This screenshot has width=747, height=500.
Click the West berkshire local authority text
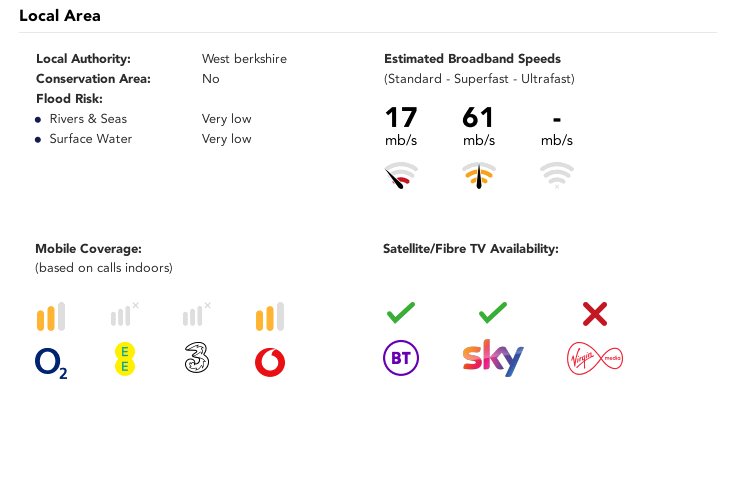[x=244, y=59]
